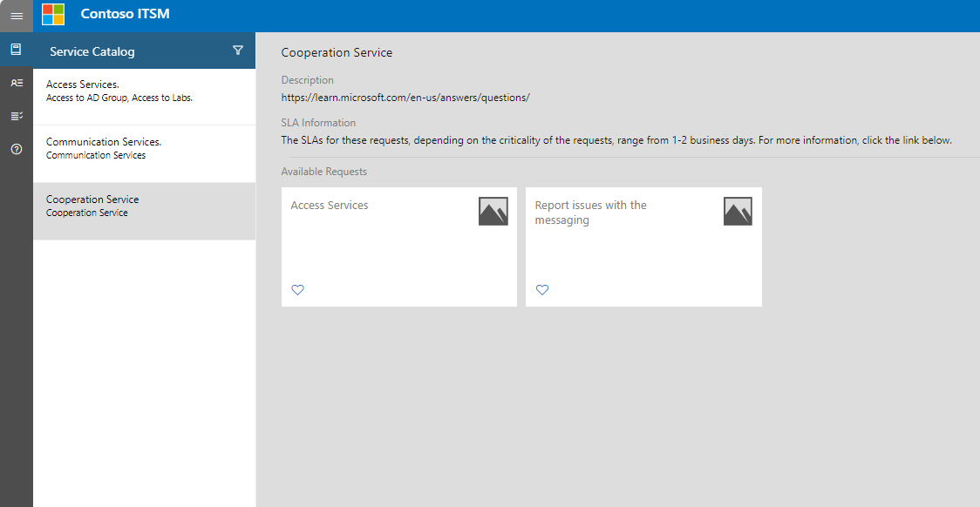Open the help question mark icon
The width and height of the screenshot is (980, 507).
[x=17, y=149]
